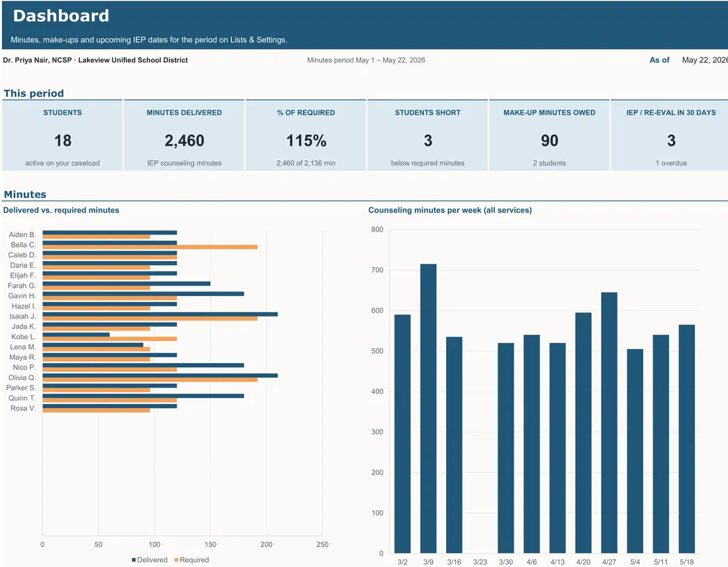This screenshot has width=728, height=567.
Task: Click the Aiden B. axis label
Action: pyautogui.click(x=23, y=234)
